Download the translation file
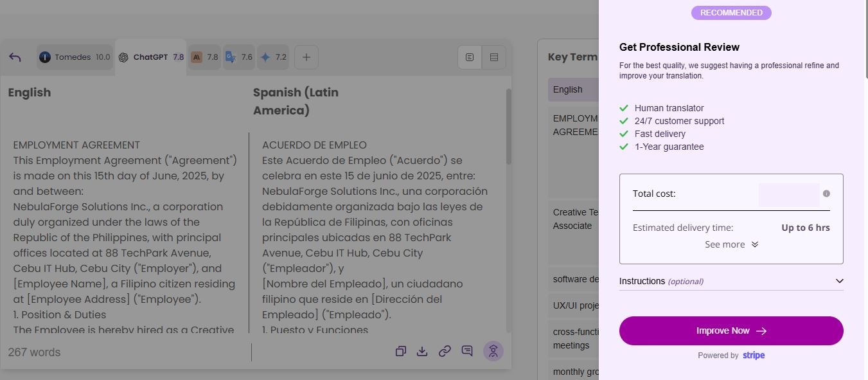The height and width of the screenshot is (380, 868). pos(422,351)
